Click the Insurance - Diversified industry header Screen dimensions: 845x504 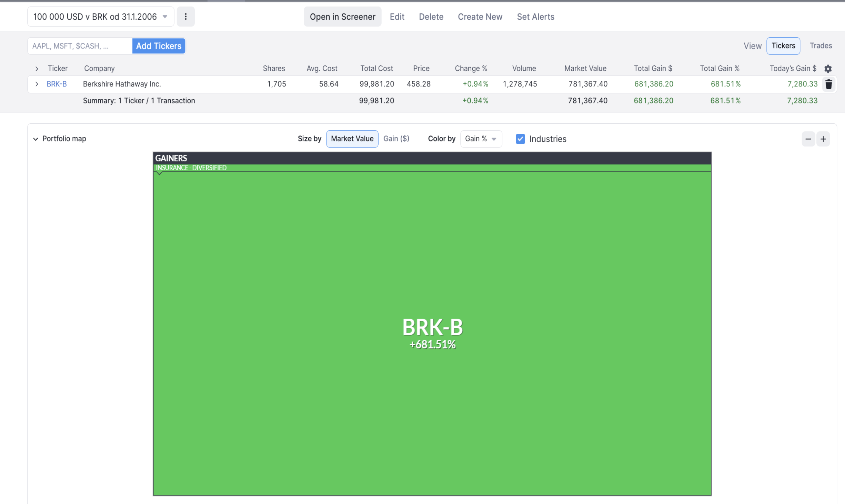pos(432,168)
